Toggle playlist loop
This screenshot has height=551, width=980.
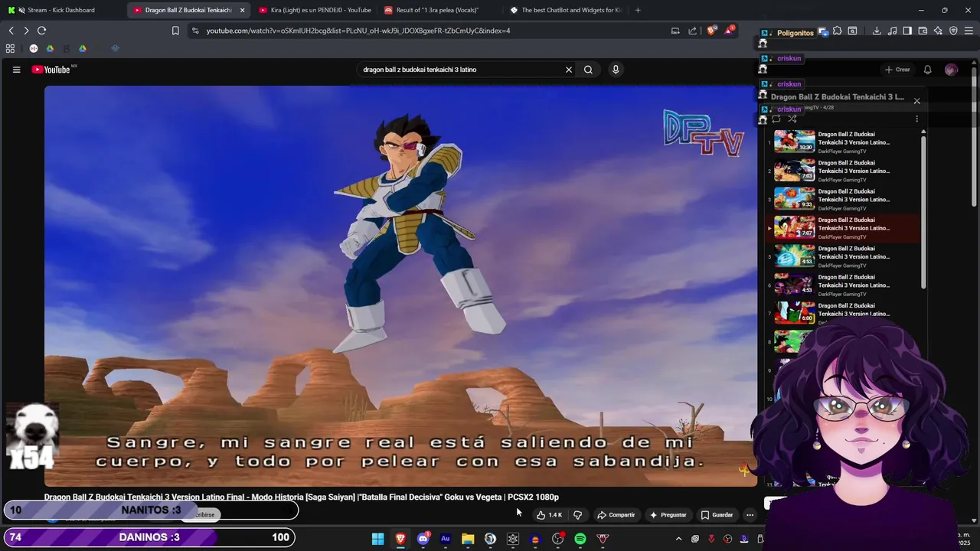tap(776, 119)
